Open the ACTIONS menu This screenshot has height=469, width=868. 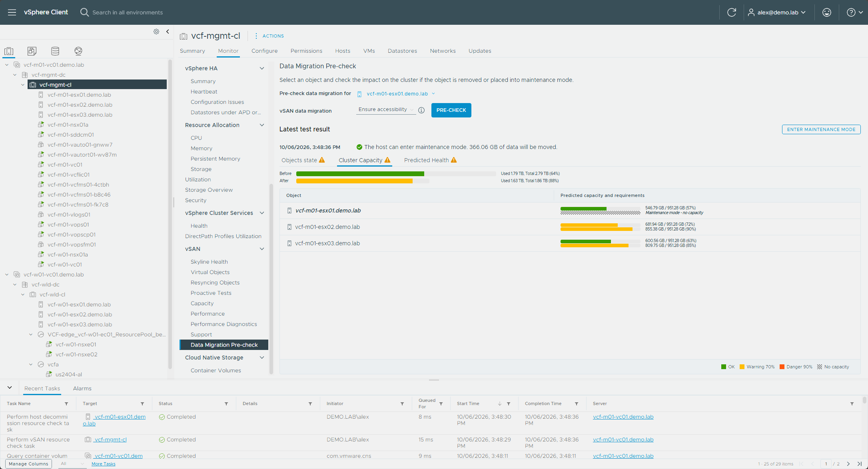[269, 36]
